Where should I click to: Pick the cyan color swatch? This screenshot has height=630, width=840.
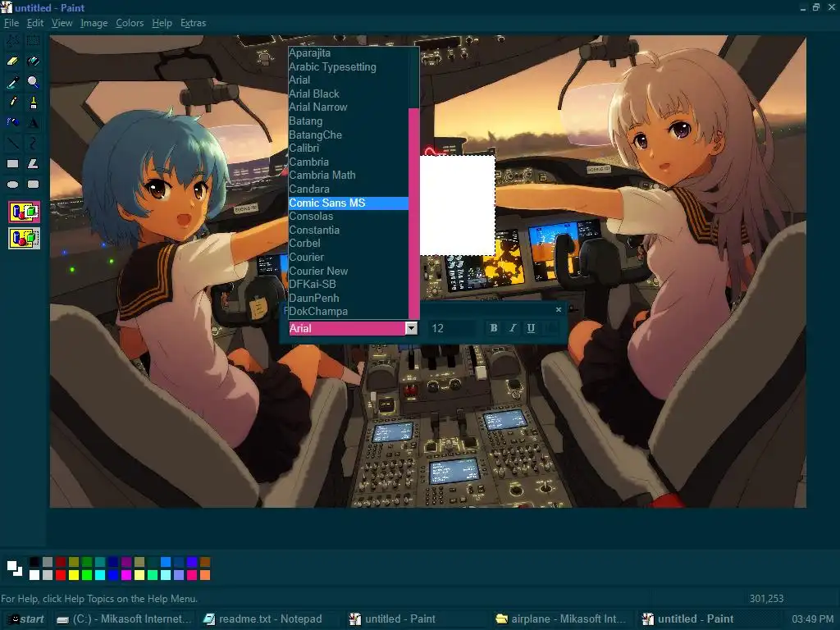pos(100,575)
